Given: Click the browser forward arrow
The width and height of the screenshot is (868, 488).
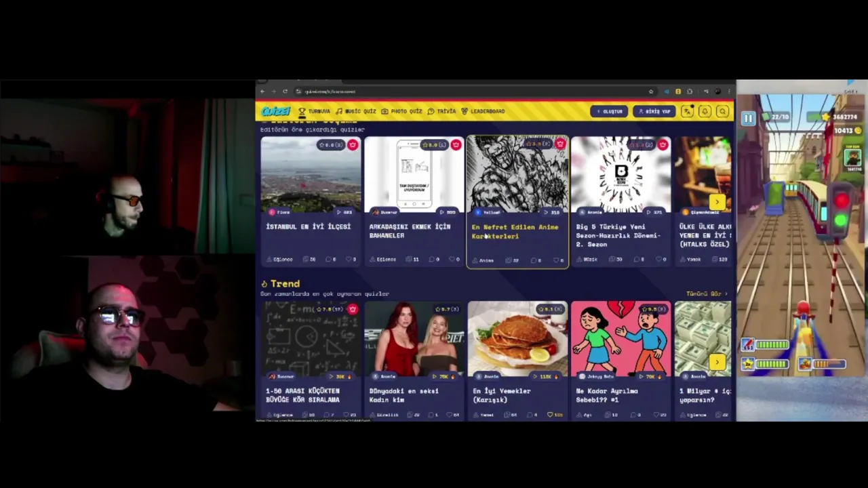Looking at the screenshot, I should (x=274, y=91).
